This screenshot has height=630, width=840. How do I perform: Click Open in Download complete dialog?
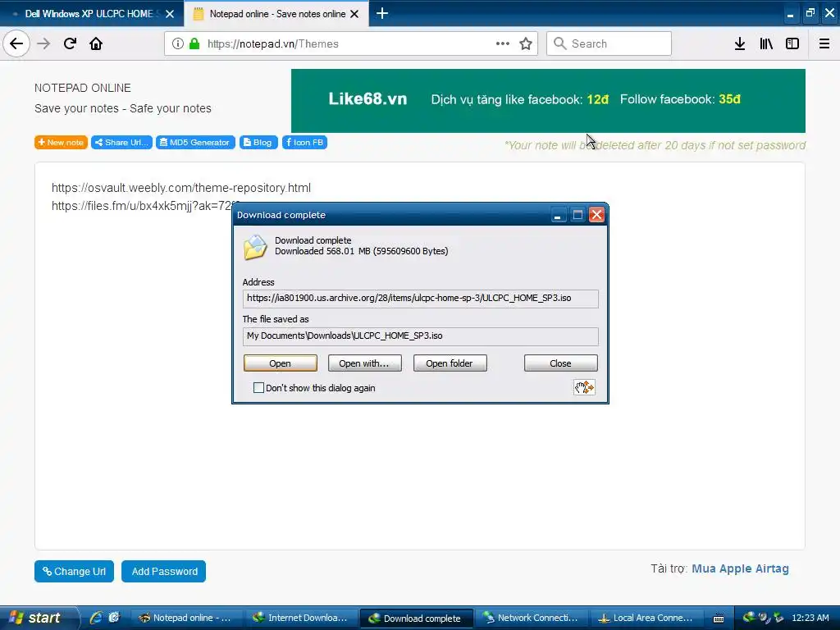coord(281,363)
